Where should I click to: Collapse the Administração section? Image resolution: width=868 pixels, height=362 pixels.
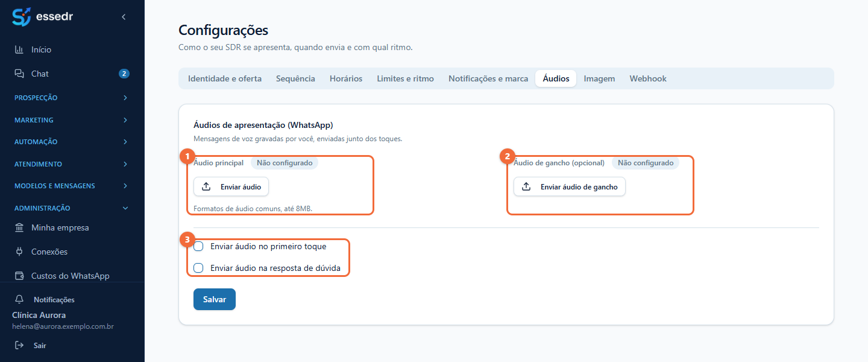[72, 208]
